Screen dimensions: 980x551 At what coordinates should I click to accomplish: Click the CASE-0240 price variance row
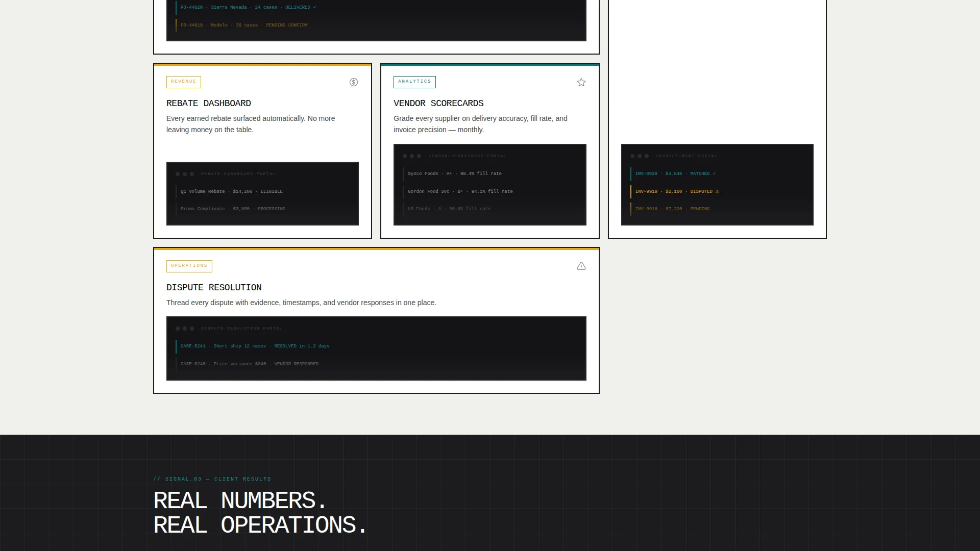[376, 364]
